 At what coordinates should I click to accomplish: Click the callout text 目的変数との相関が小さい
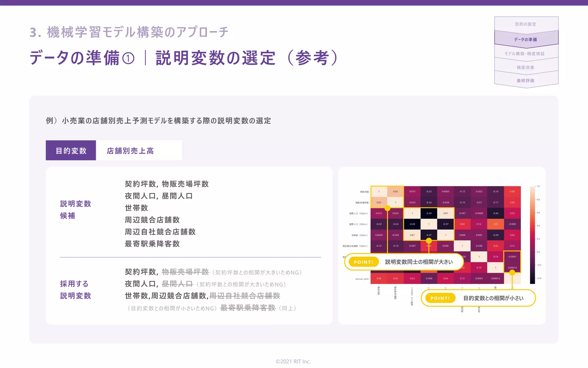pos(493,298)
